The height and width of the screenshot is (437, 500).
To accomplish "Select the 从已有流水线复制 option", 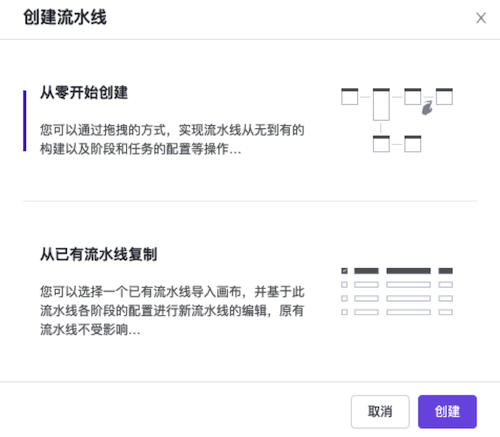I will pos(250,291).
